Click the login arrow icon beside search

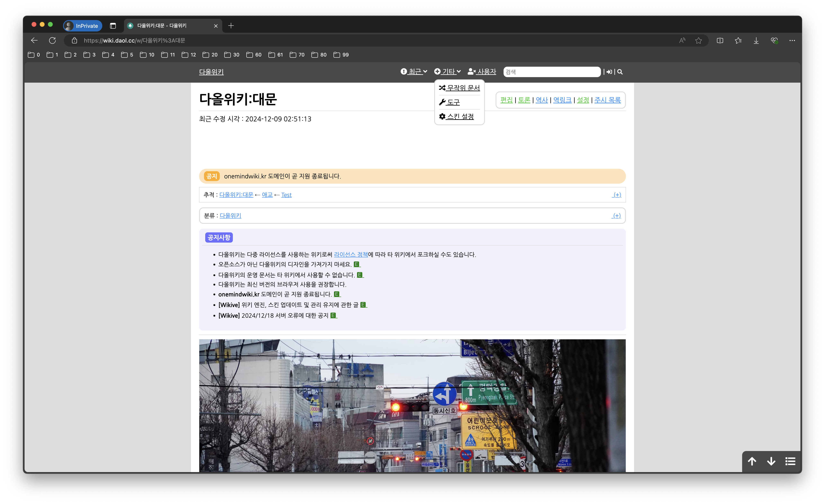[609, 72]
